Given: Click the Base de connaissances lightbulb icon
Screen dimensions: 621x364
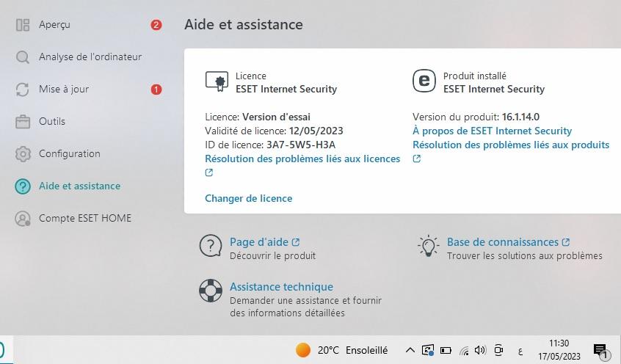Looking at the screenshot, I should 429,246.
